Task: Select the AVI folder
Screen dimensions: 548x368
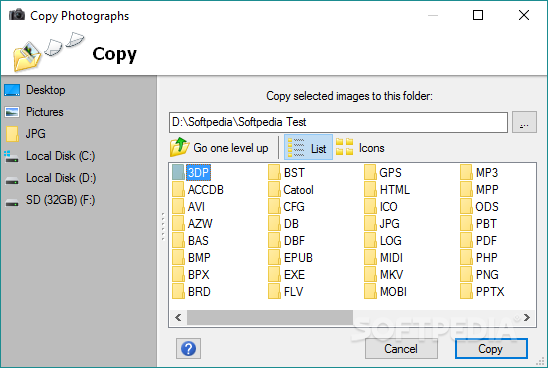Action: pos(189,207)
